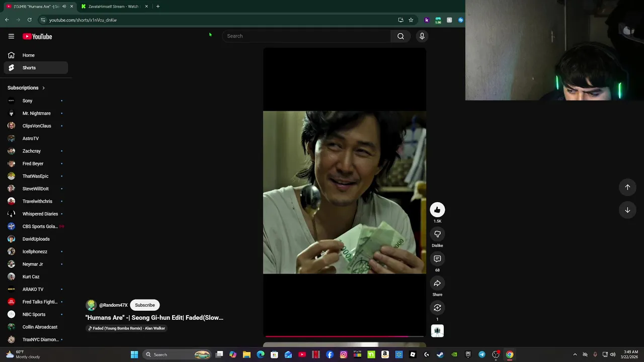This screenshot has width=644, height=362.
Task: Open the YouTube hamburger guide menu
Action: click(x=11, y=36)
